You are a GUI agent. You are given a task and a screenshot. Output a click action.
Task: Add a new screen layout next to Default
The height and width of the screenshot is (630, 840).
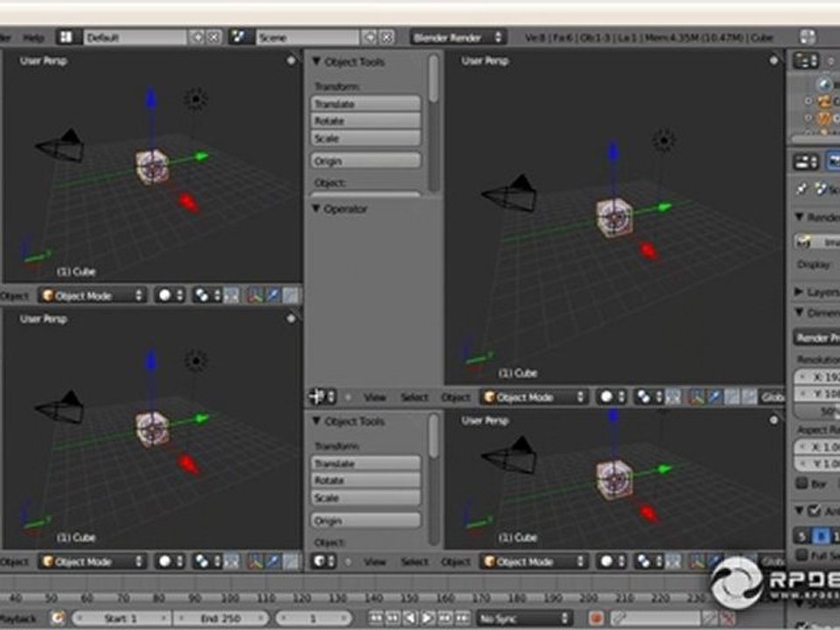pyautogui.click(x=197, y=37)
